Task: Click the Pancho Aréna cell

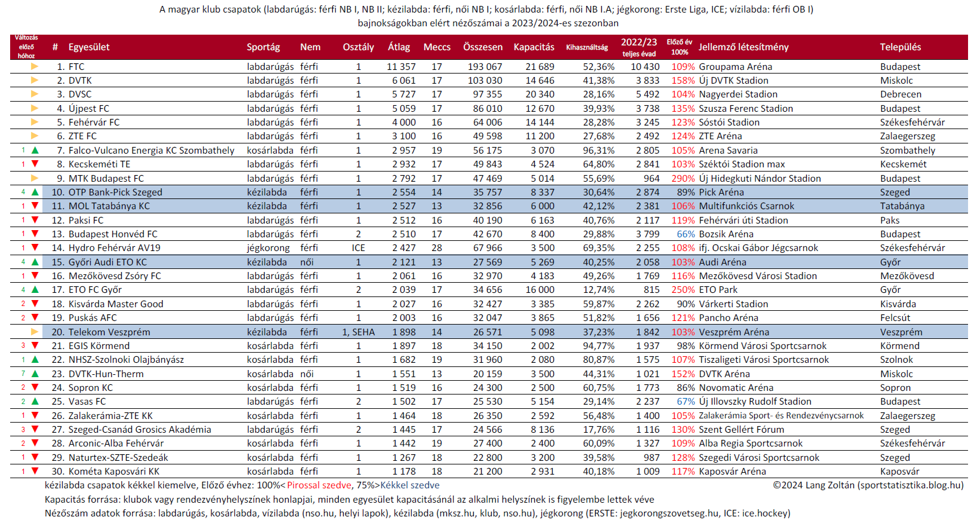Action: pyautogui.click(x=728, y=317)
